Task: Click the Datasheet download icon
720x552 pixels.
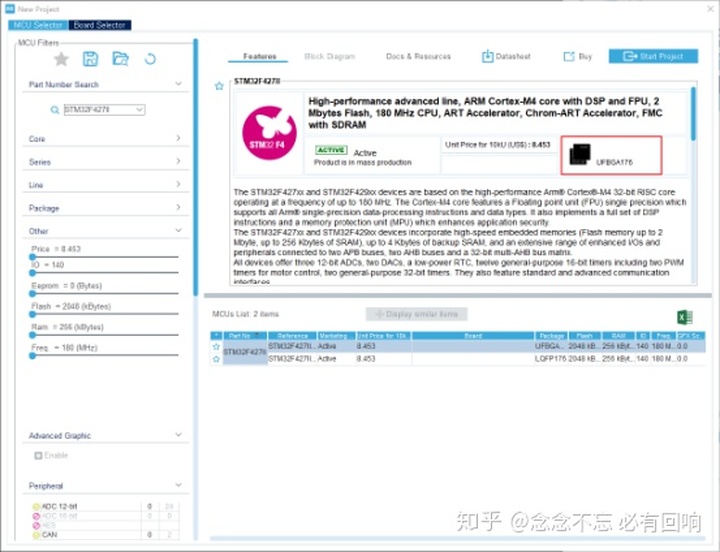Action: point(487,56)
